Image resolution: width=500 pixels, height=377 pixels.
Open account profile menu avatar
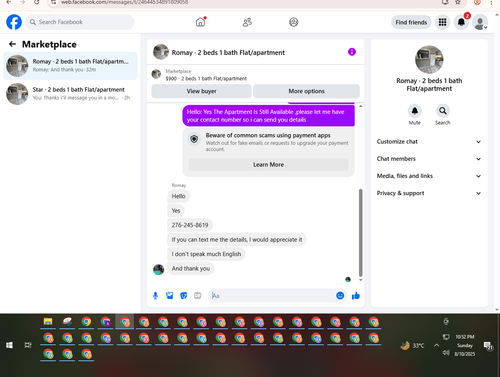tap(480, 22)
